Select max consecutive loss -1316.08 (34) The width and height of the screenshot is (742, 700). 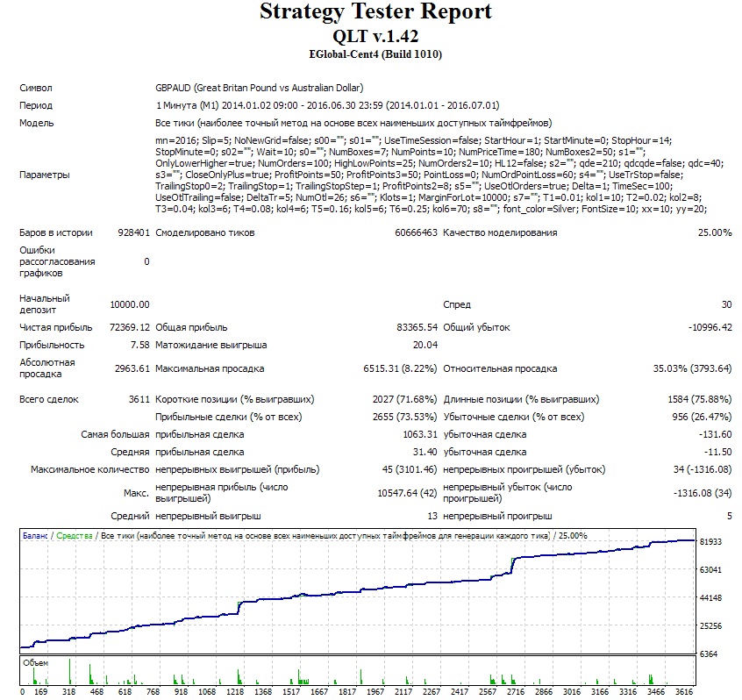pos(703,493)
